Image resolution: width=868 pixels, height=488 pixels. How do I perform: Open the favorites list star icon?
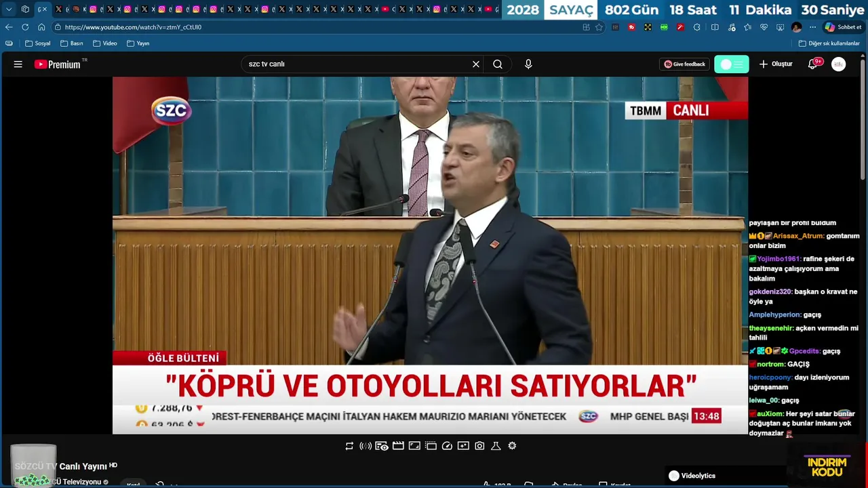tap(747, 27)
